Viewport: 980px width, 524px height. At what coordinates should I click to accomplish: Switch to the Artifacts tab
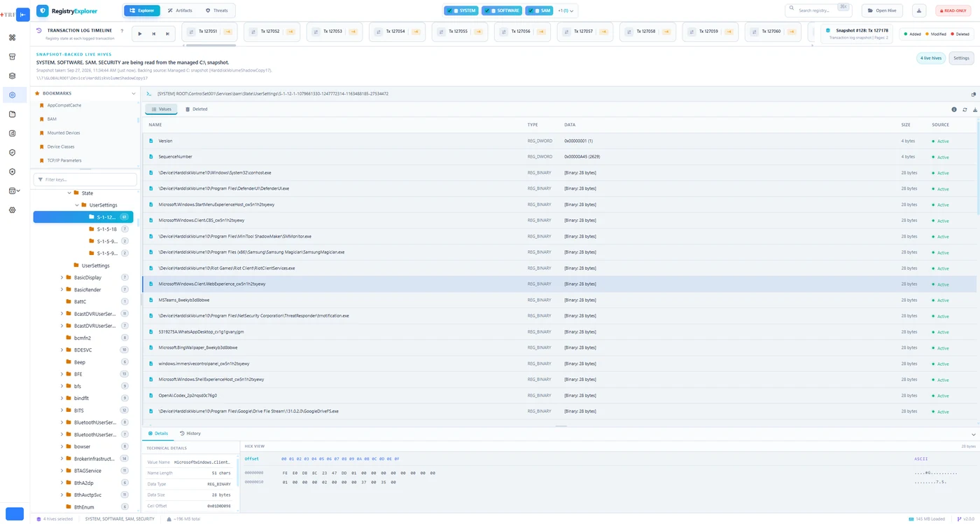(x=180, y=11)
